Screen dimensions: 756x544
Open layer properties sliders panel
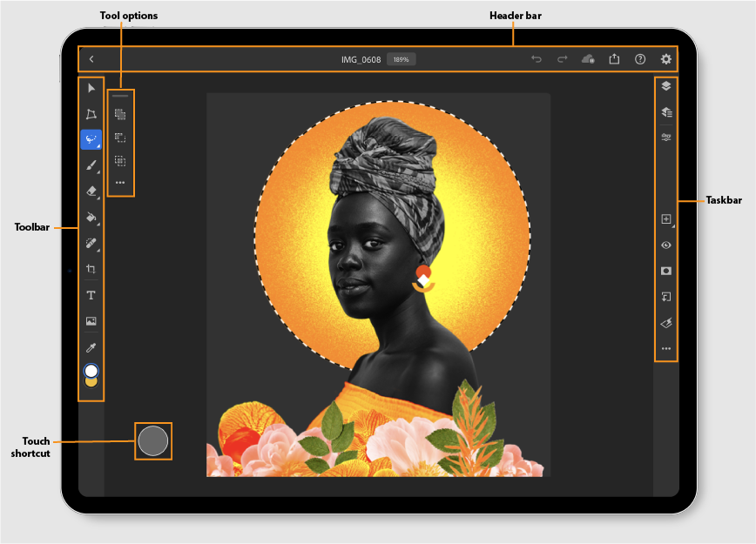point(665,138)
